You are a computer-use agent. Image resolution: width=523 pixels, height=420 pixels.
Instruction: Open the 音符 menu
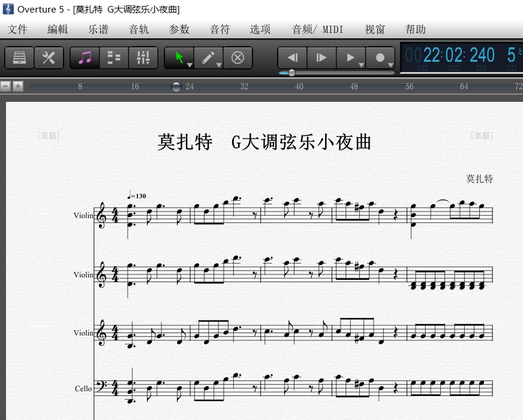[x=219, y=29]
